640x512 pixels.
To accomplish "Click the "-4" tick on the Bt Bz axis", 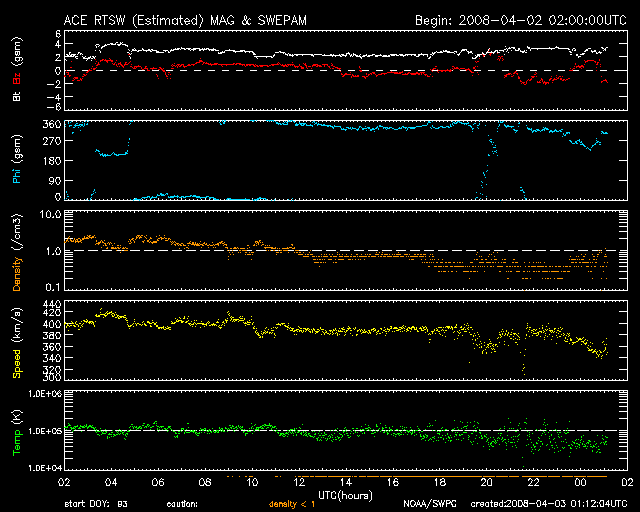I will click(54, 97).
